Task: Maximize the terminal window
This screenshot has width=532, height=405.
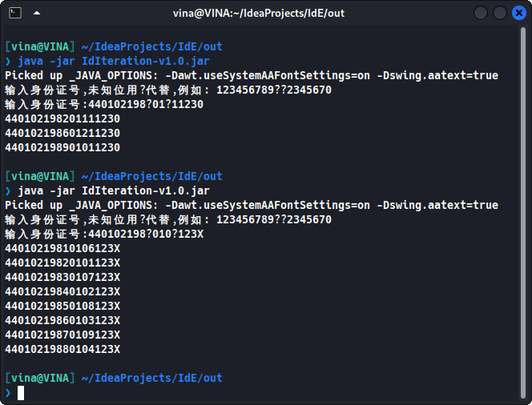Action: tap(499, 14)
